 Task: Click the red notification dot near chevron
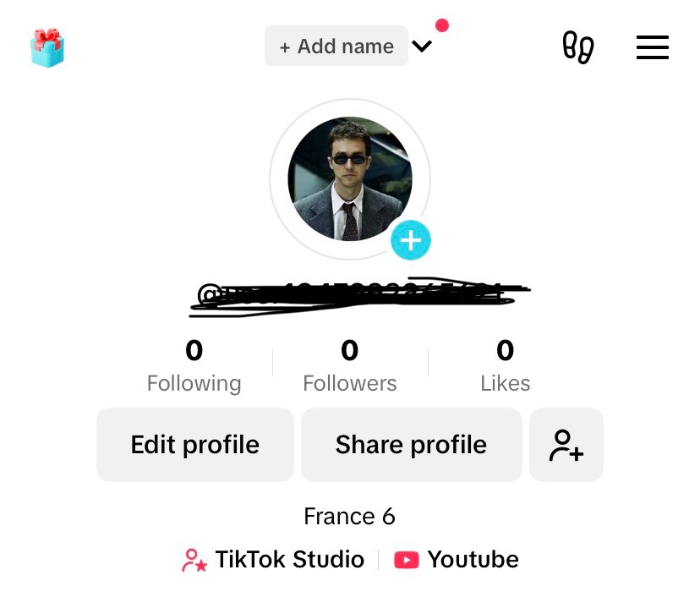point(442,25)
